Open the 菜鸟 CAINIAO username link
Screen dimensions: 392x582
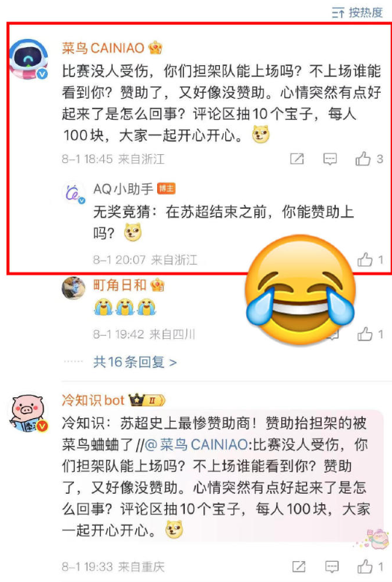[102, 48]
